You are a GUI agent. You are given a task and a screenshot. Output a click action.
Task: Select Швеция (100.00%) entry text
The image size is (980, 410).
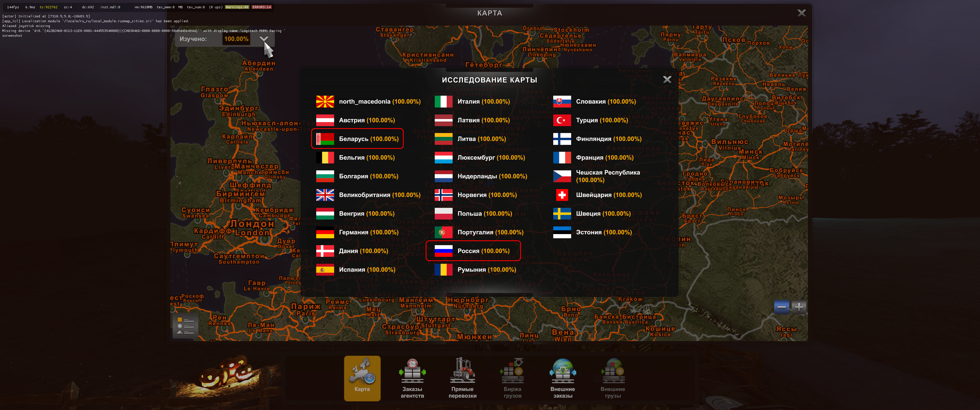click(x=603, y=213)
